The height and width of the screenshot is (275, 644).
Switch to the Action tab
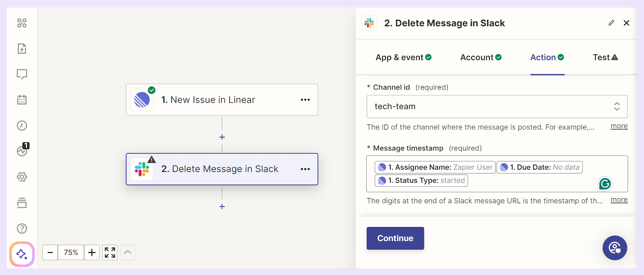pyautogui.click(x=547, y=57)
